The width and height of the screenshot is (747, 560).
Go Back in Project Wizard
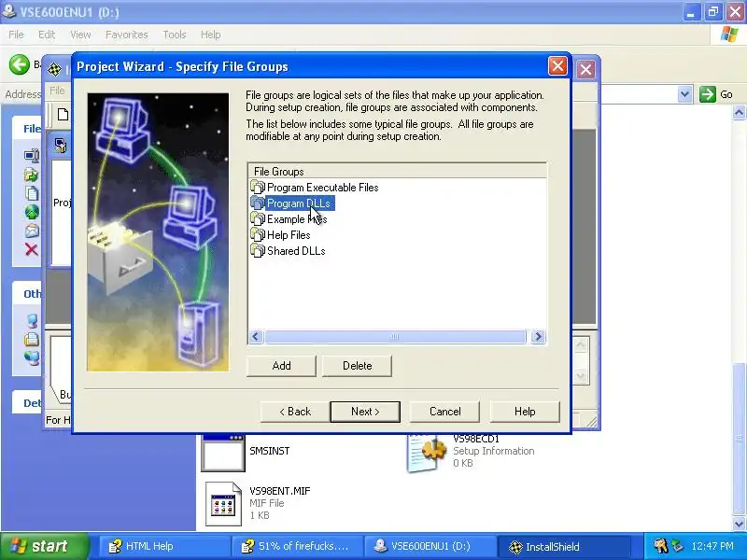click(295, 412)
